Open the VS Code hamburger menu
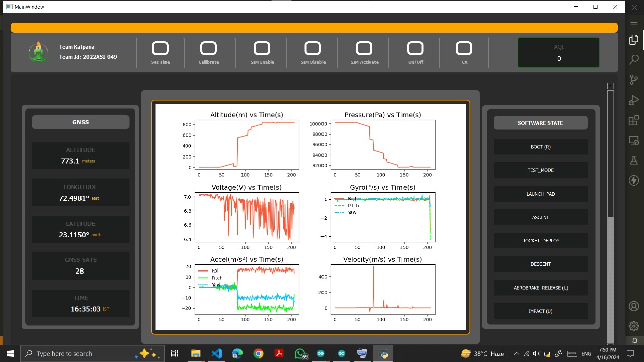The height and width of the screenshot is (362, 644). tap(634, 23)
